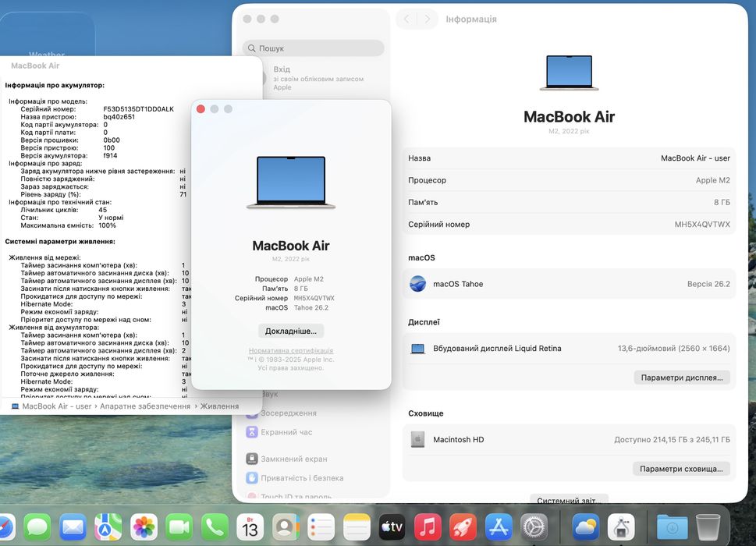Open Contacts from the Dock

point(286,527)
